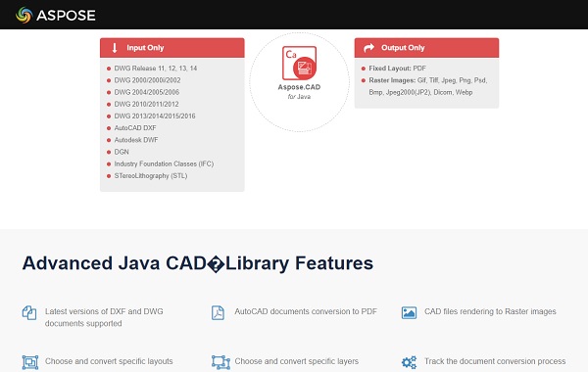Click the picture icon for Raster images
The width and height of the screenshot is (588, 372).
409,313
